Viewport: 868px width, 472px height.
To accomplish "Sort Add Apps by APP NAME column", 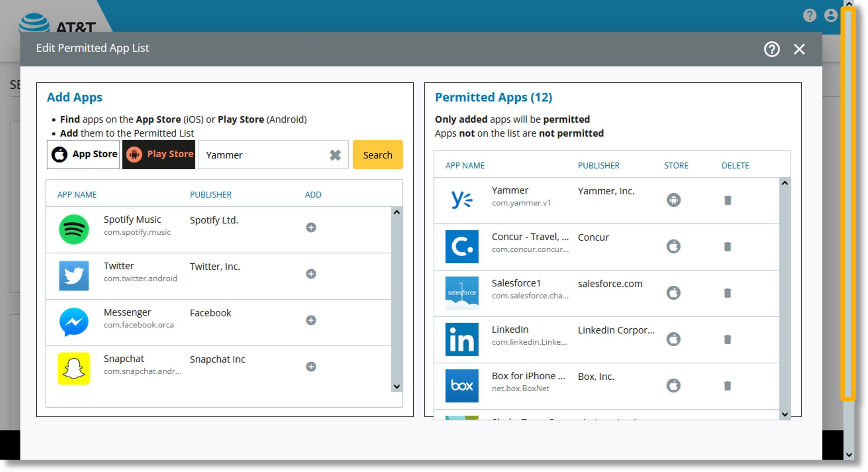I will (77, 195).
